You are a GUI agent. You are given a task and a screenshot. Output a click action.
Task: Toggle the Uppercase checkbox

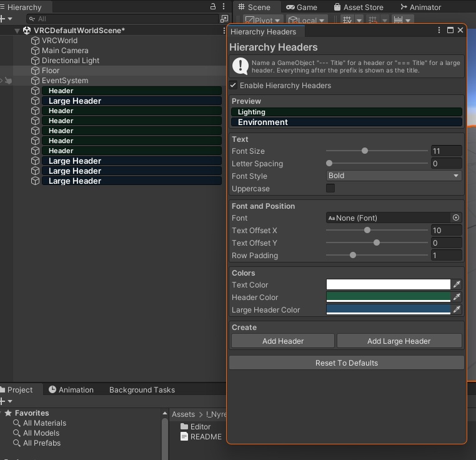pyautogui.click(x=330, y=188)
